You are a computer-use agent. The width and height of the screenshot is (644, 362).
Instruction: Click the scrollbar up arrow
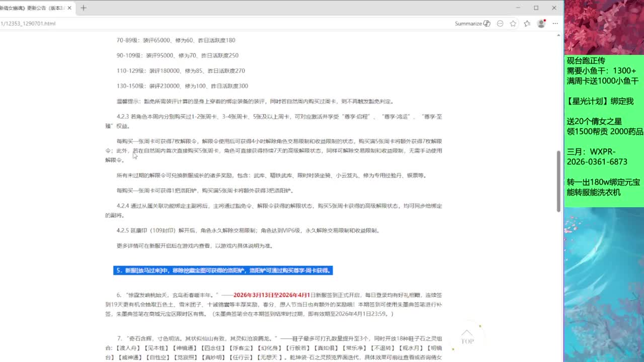[558, 35]
